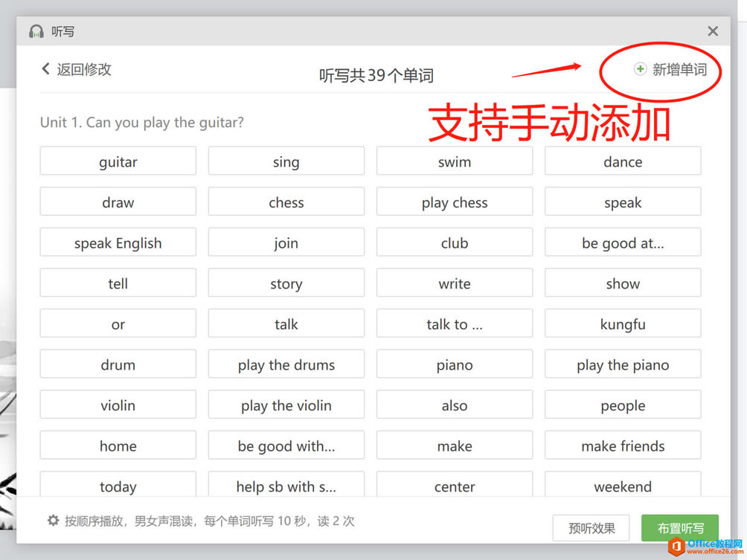Select the word 'guitar'
The width and height of the screenshot is (747, 560).
(x=118, y=161)
